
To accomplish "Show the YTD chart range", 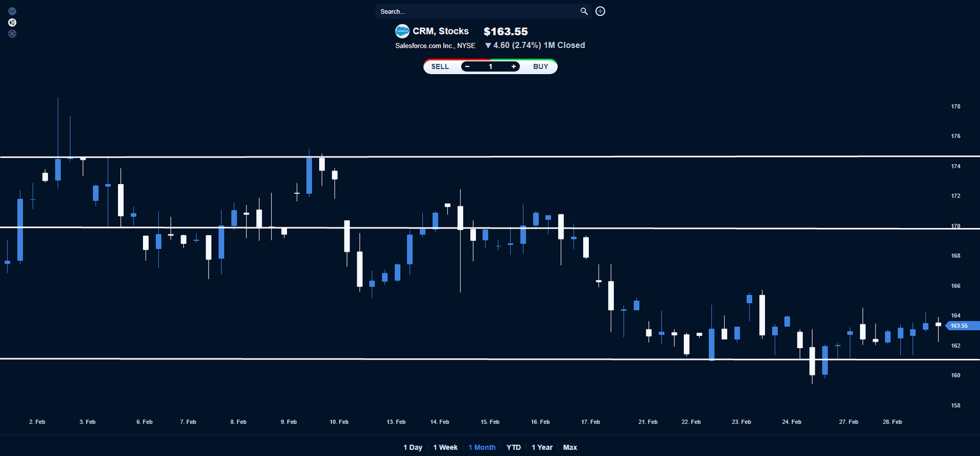I will 514,447.
